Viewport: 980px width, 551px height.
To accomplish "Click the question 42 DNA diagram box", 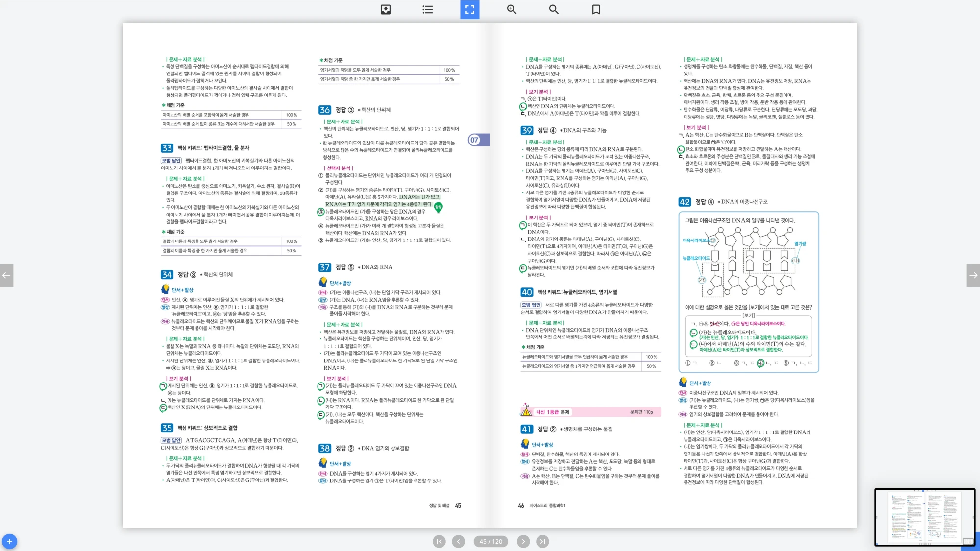I will (748, 262).
